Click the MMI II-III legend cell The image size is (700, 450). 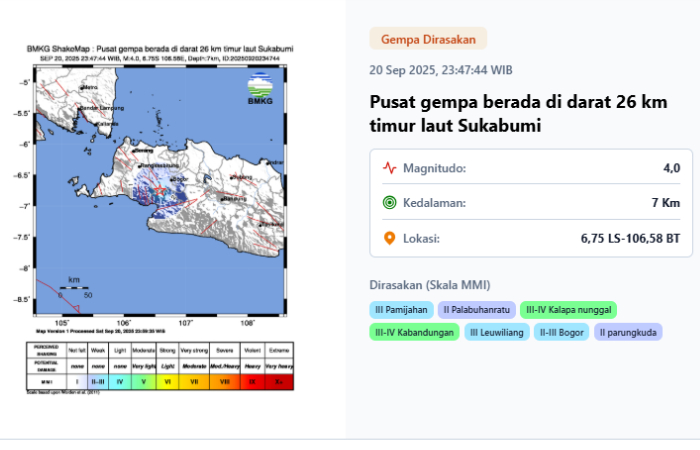[x=98, y=382]
